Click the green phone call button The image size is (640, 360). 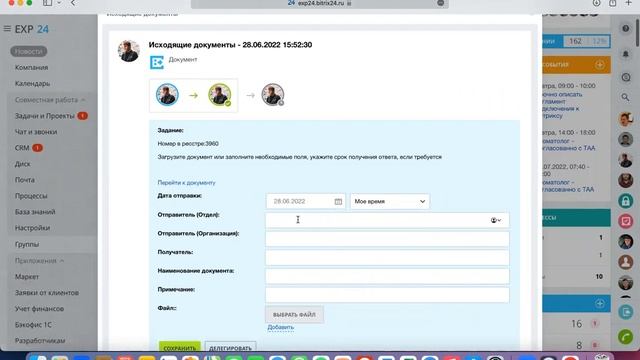[x=625, y=337]
